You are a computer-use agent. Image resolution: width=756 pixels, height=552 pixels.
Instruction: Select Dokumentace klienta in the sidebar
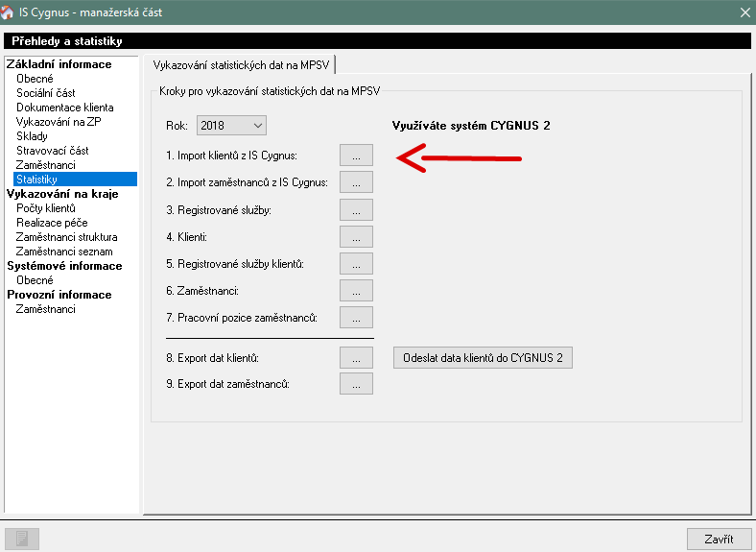tap(64, 108)
